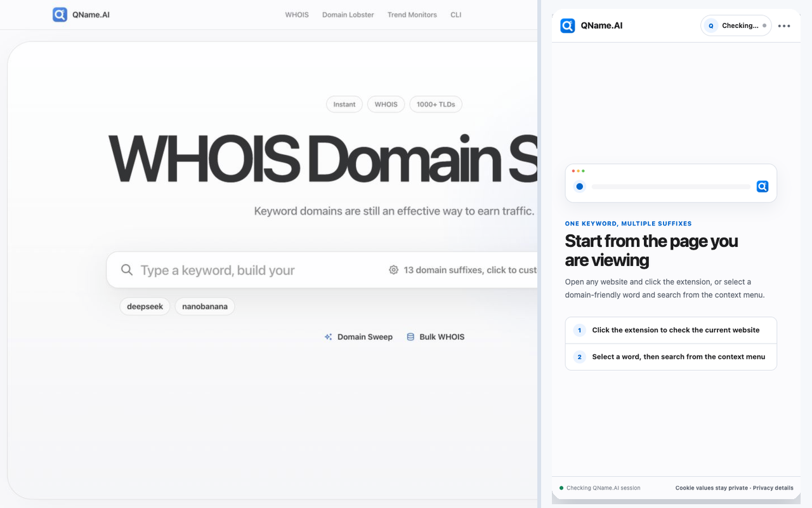Click the blue dot in the browser illustration
812x508 pixels.
tap(579, 187)
